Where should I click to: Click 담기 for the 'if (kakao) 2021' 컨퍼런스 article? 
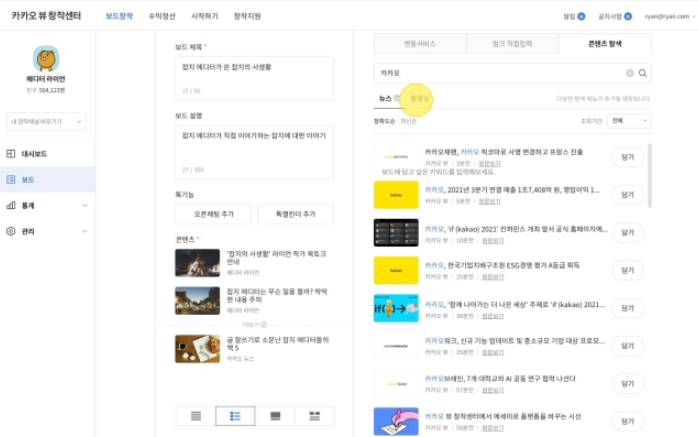coord(628,232)
